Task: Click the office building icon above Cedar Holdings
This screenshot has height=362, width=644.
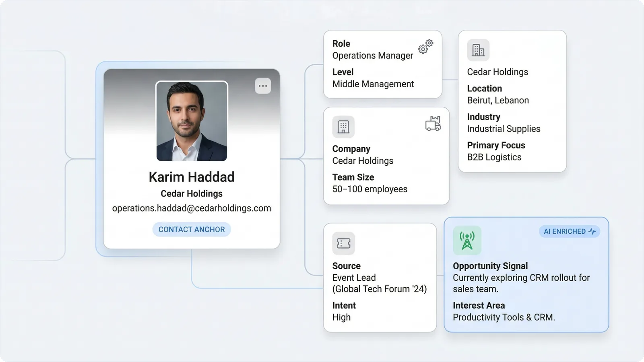Action: (478, 50)
